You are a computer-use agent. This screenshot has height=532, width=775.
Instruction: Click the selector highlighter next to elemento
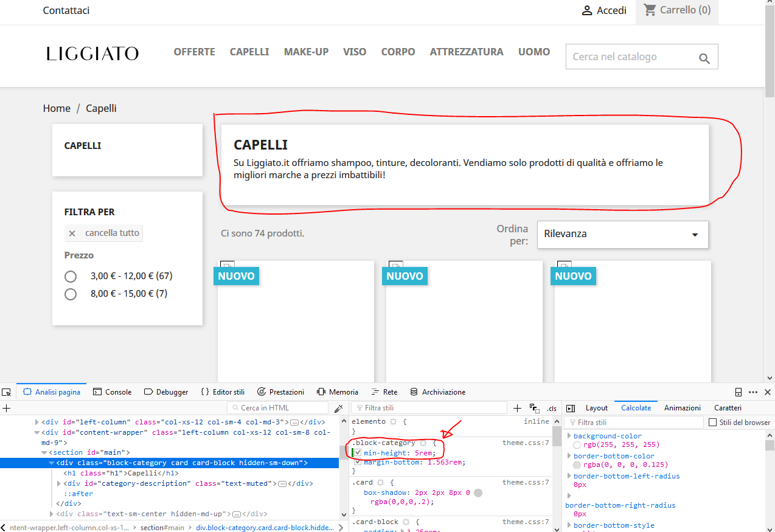click(x=393, y=421)
